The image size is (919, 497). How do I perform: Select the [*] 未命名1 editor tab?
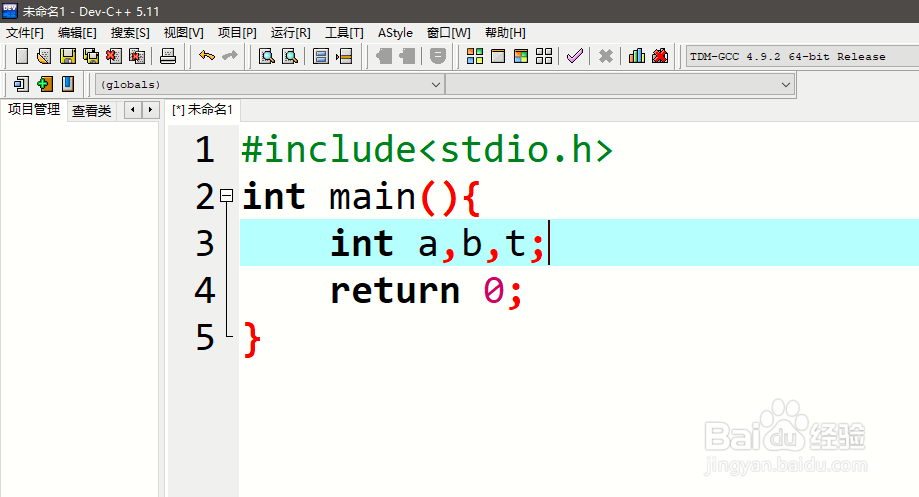pyautogui.click(x=203, y=110)
